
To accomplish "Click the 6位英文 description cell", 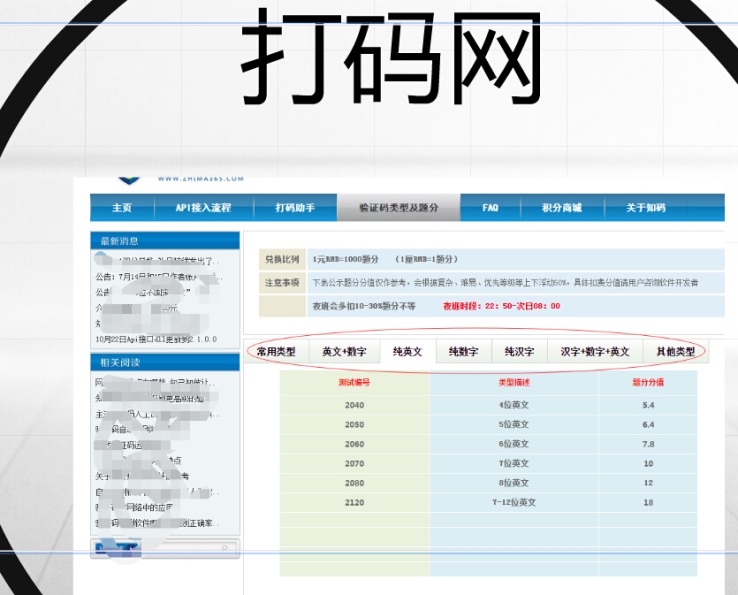I will tap(514, 444).
